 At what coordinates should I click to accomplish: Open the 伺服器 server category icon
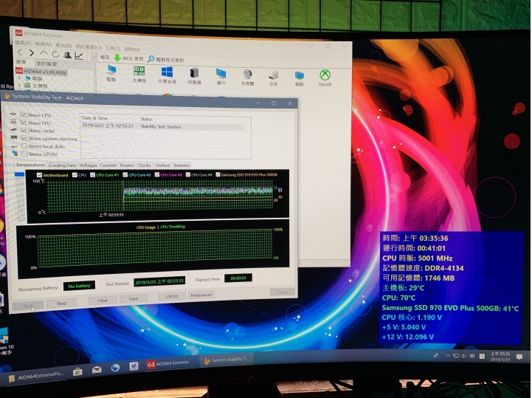point(194,76)
